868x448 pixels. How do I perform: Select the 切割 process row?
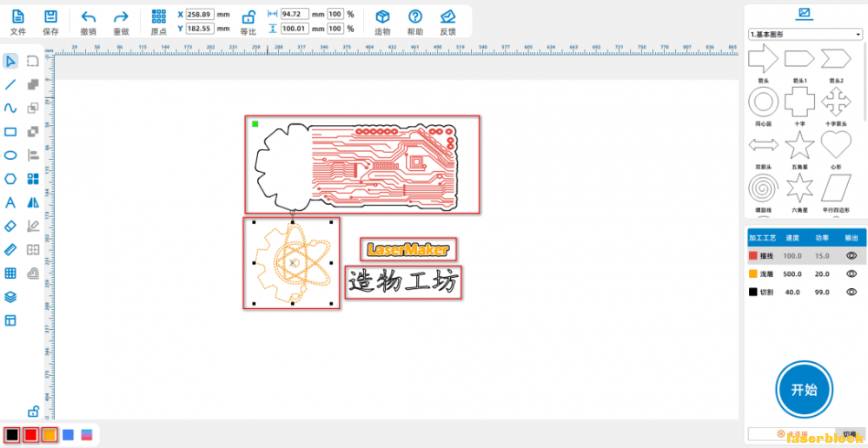[806, 292]
